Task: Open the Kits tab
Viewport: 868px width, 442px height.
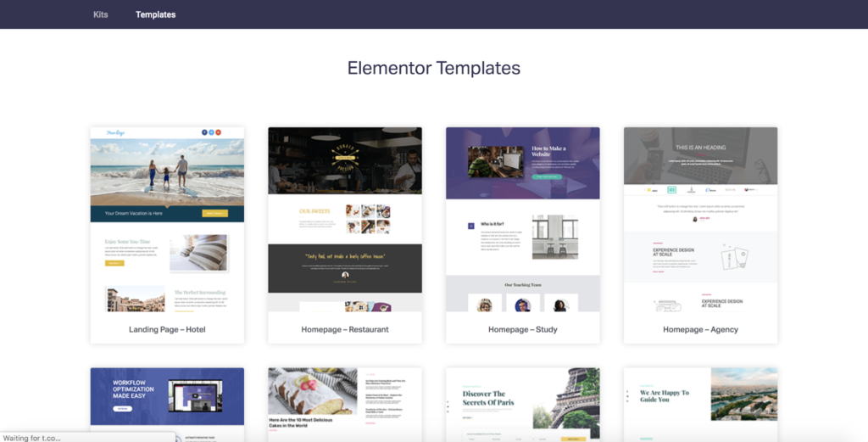Action: 100,14
